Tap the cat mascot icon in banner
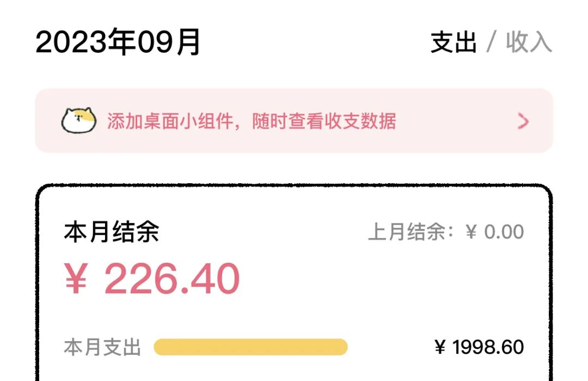This screenshot has height=381, width=588. pos(79,120)
